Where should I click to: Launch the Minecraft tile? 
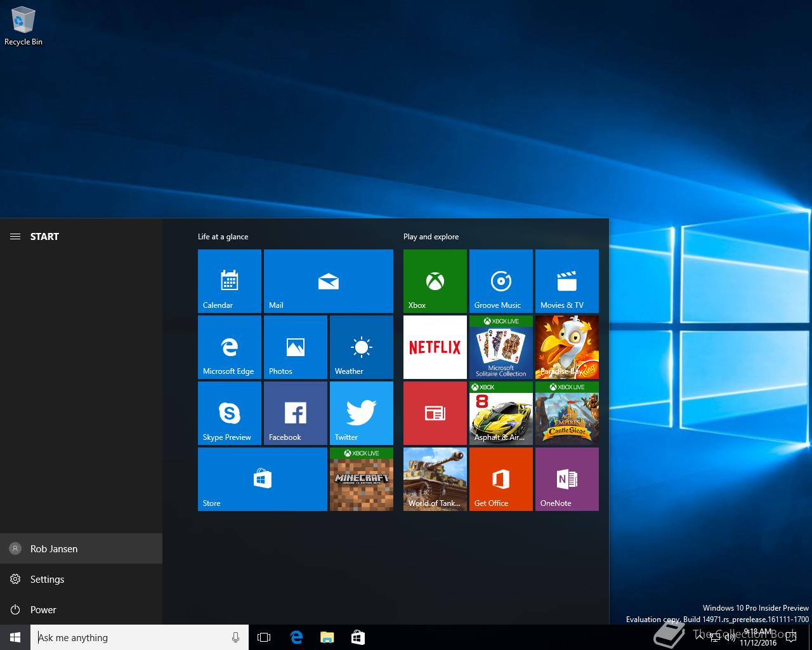(362, 479)
